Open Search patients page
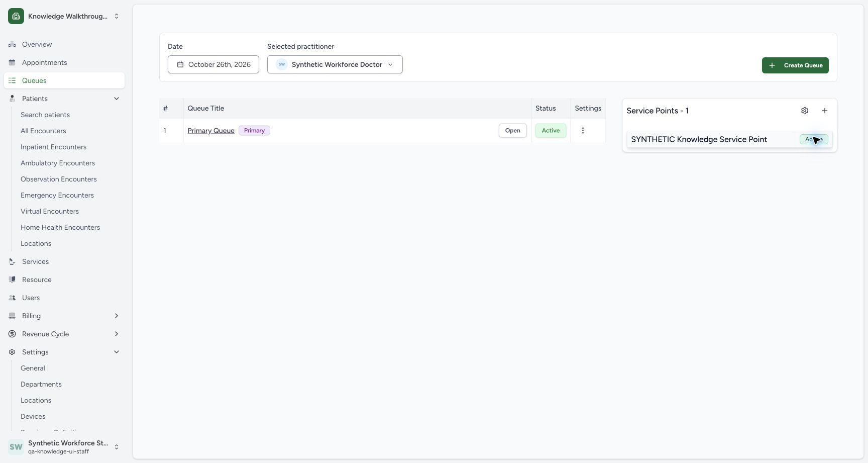 pos(45,115)
